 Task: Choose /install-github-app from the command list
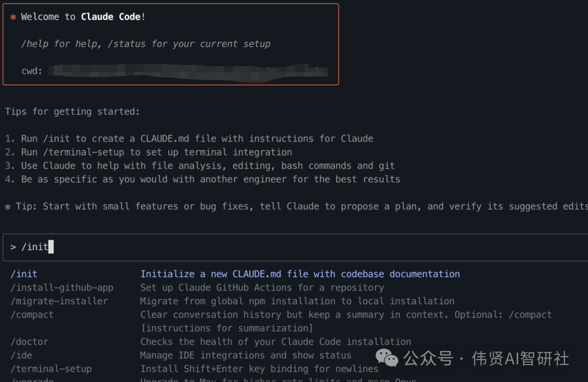(62, 287)
